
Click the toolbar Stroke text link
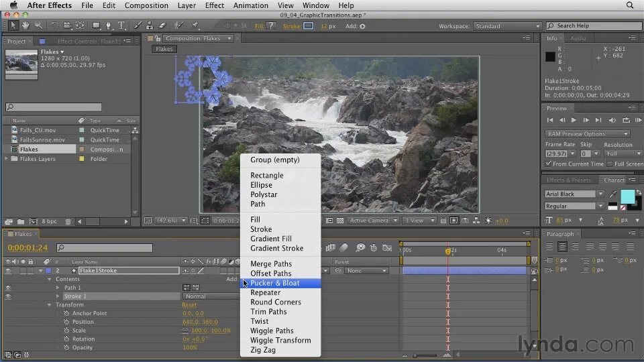292,26
